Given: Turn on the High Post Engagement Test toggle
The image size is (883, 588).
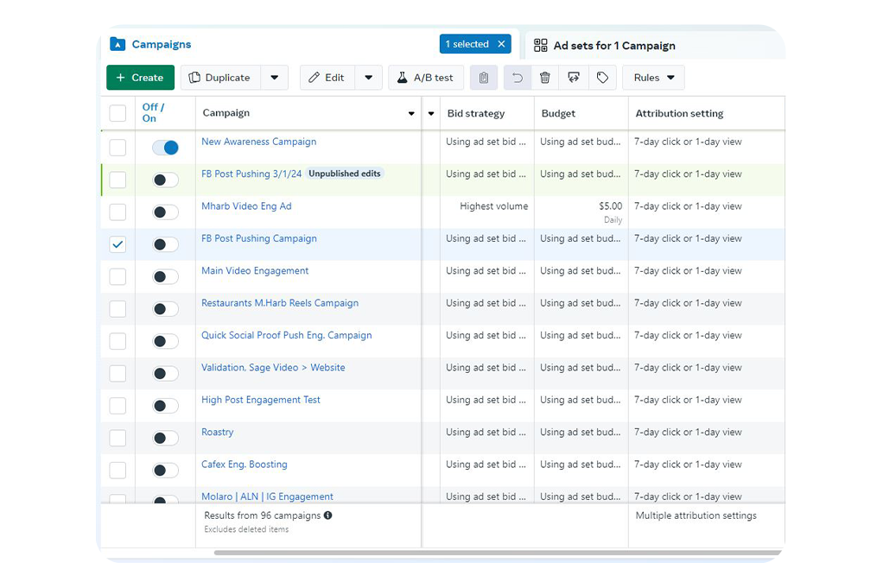Looking at the screenshot, I should pos(166,406).
